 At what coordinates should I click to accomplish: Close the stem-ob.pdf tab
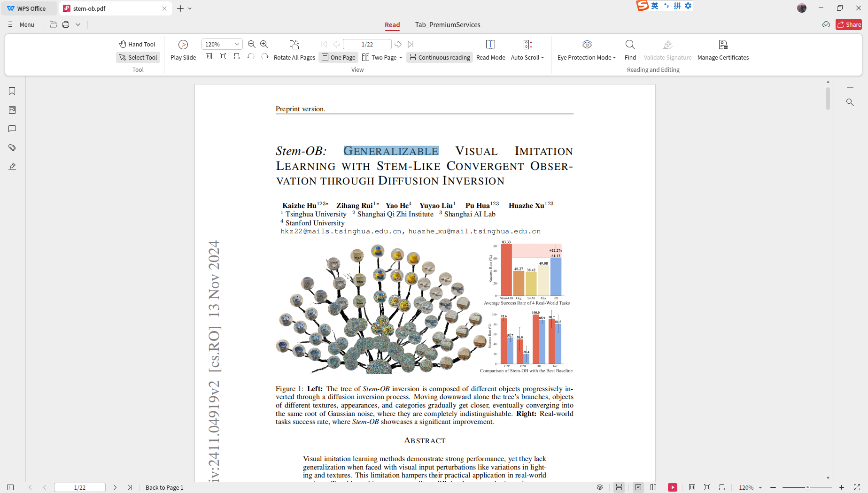[164, 8]
